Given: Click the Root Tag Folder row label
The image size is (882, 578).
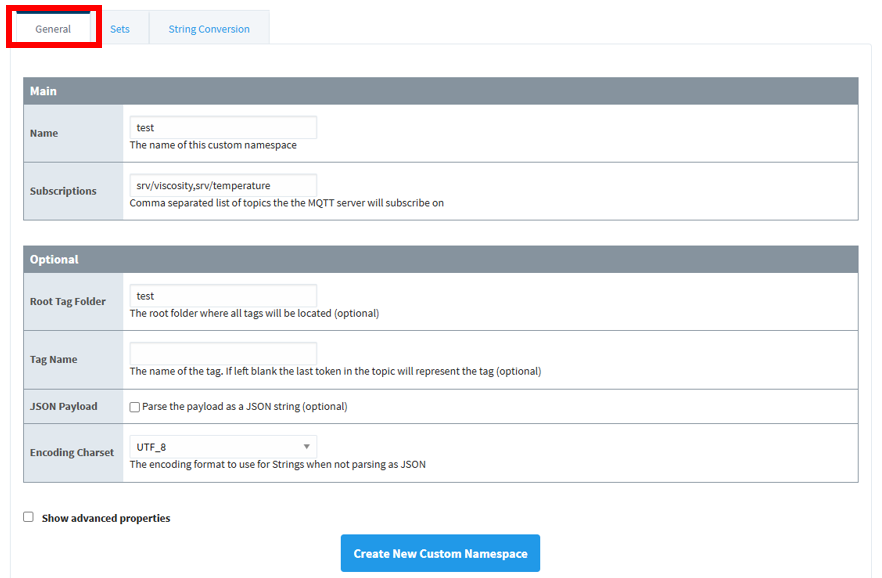Looking at the screenshot, I should pyautogui.click(x=68, y=301).
